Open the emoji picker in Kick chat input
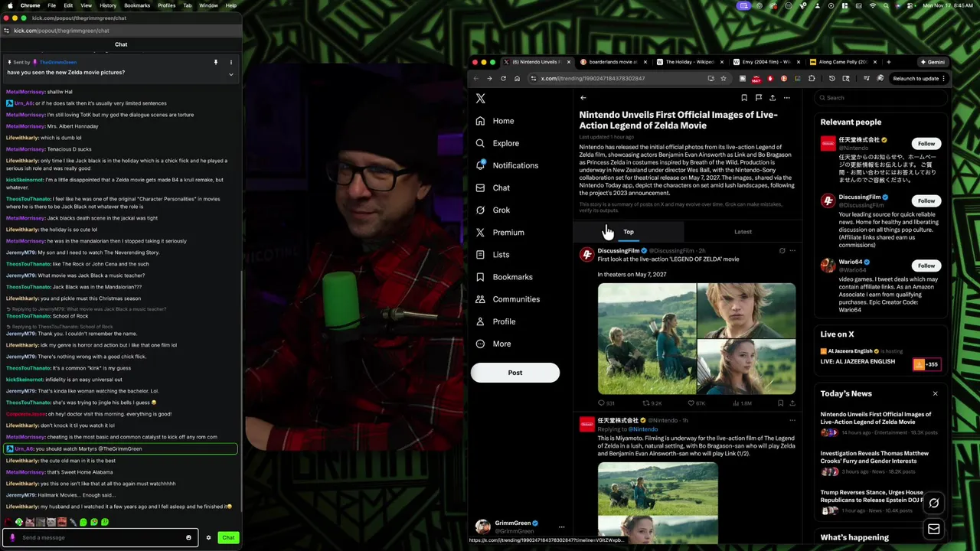Viewport: 980px width, 551px height. 188,537
